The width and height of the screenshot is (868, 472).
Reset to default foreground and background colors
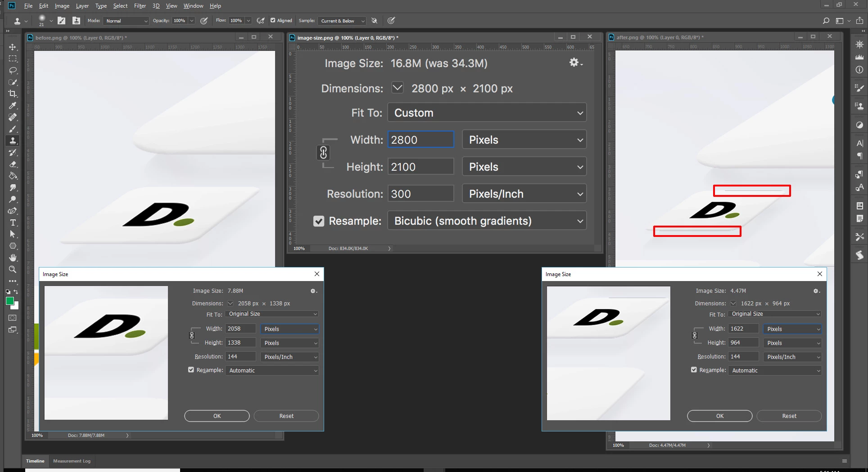[8, 292]
